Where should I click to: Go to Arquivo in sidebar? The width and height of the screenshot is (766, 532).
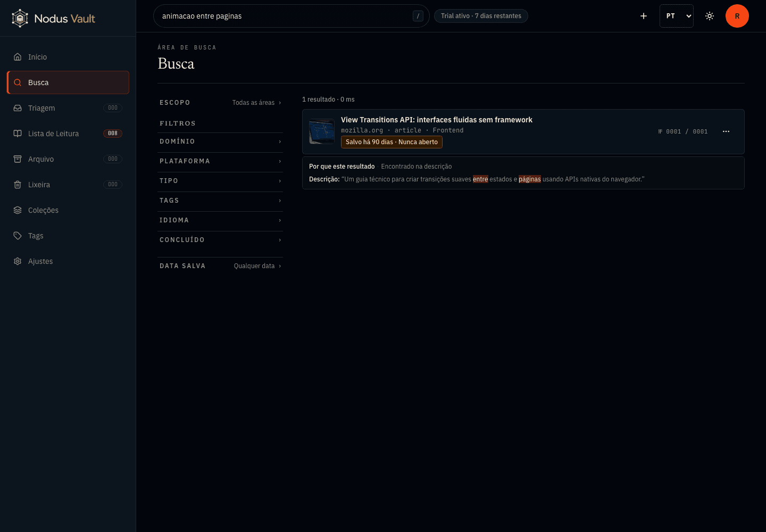point(68,159)
